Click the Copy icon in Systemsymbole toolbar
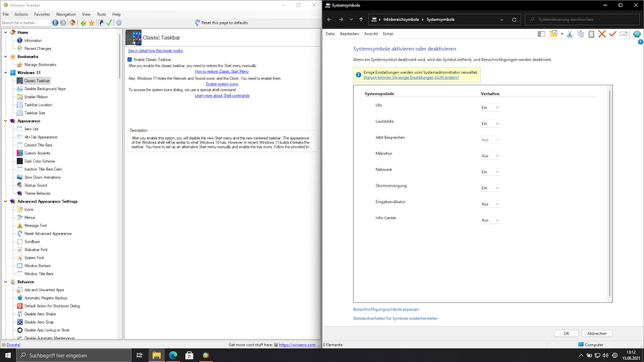This screenshot has height=362, width=644. coord(581,34)
